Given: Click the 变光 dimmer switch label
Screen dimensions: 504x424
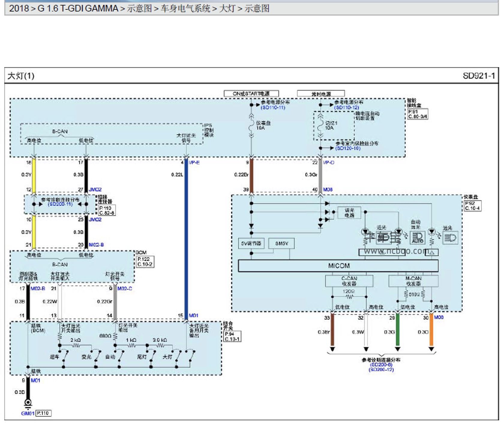Looking at the screenshot, I should click(x=86, y=357).
